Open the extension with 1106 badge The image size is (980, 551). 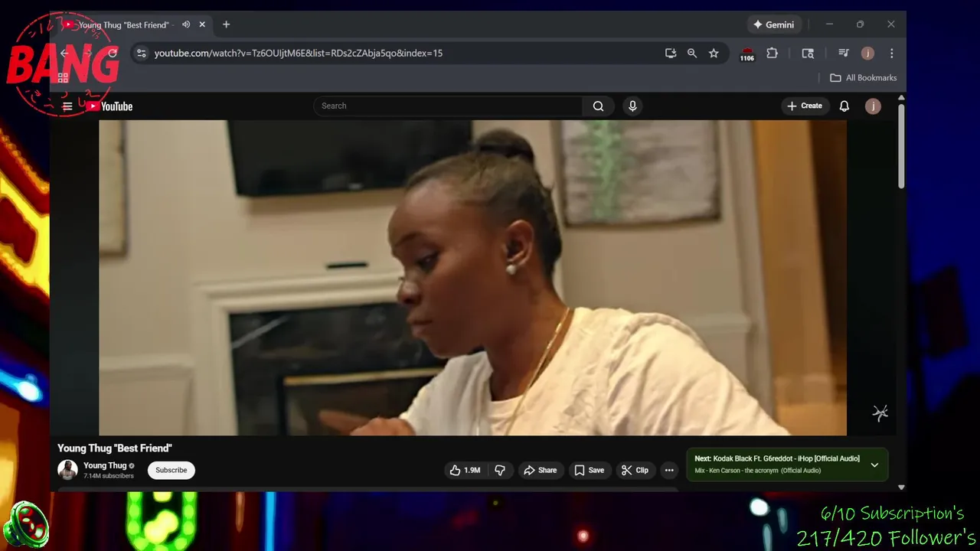[747, 54]
